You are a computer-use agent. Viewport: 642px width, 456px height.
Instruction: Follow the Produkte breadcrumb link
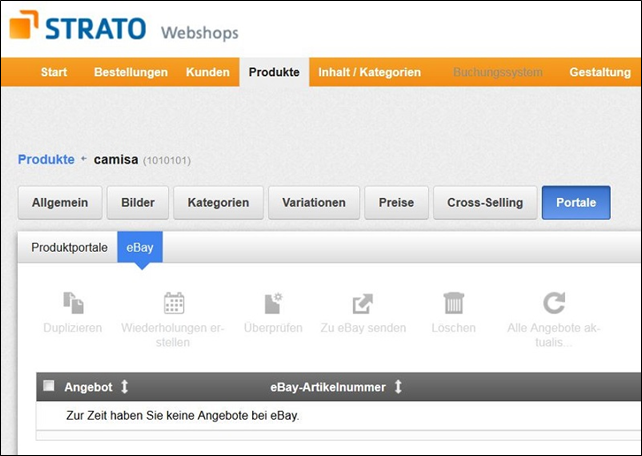click(x=46, y=159)
